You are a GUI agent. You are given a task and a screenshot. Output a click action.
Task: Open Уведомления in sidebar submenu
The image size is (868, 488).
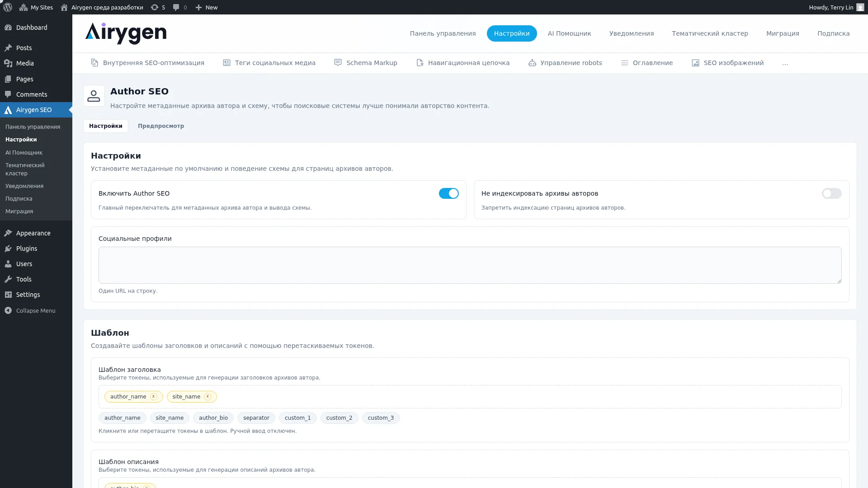coord(24,186)
